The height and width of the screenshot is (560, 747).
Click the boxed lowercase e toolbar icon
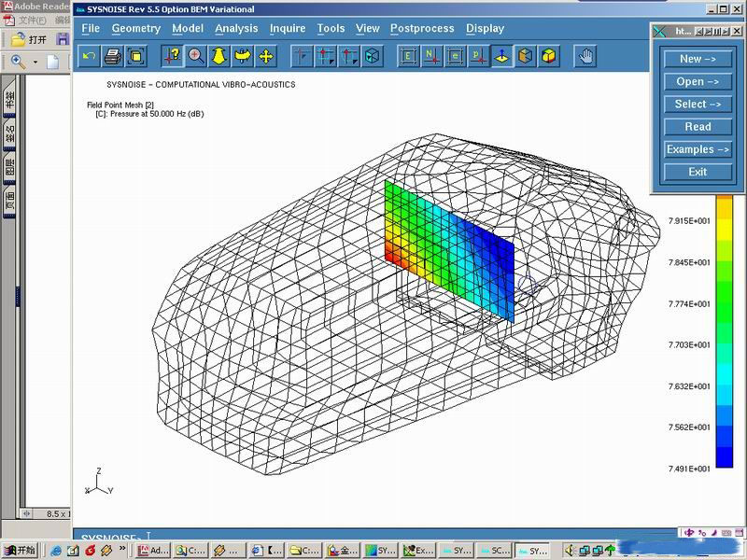[x=455, y=56]
